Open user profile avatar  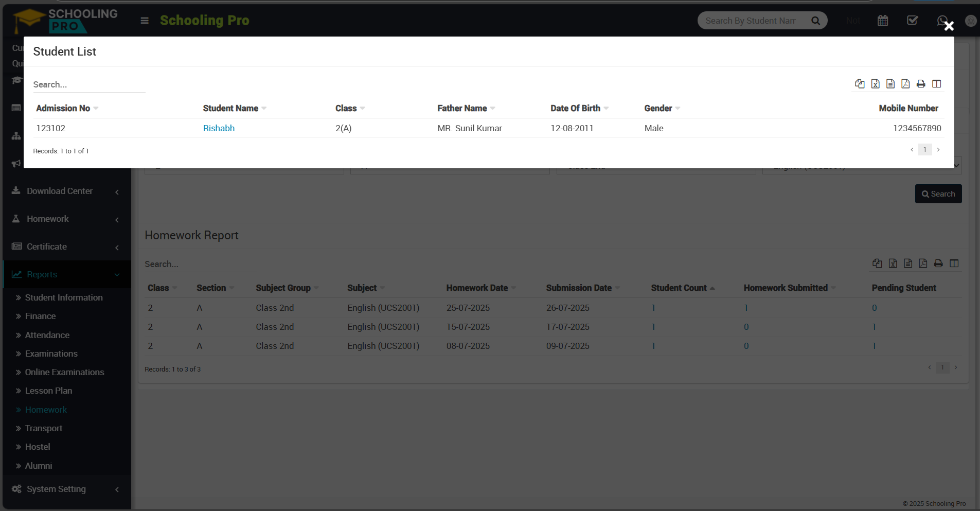[x=971, y=21]
